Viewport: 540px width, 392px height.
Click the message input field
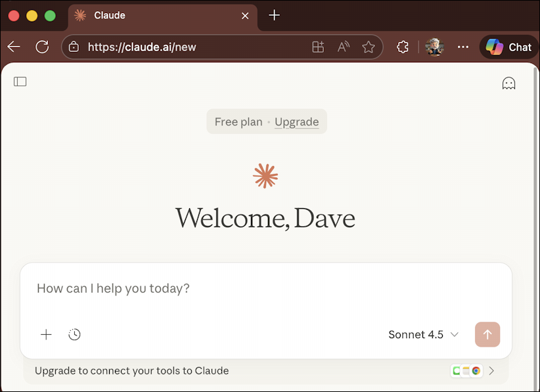197,288
